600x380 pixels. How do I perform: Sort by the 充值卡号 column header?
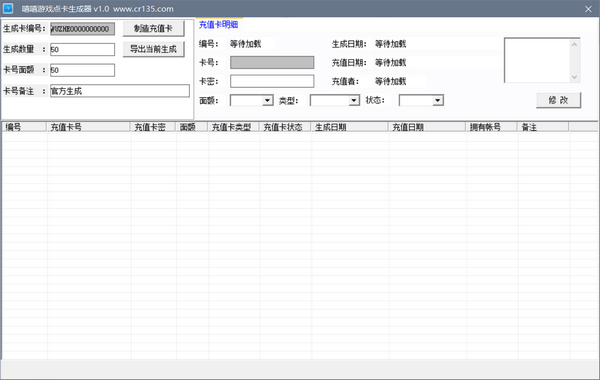click(88, 127)
